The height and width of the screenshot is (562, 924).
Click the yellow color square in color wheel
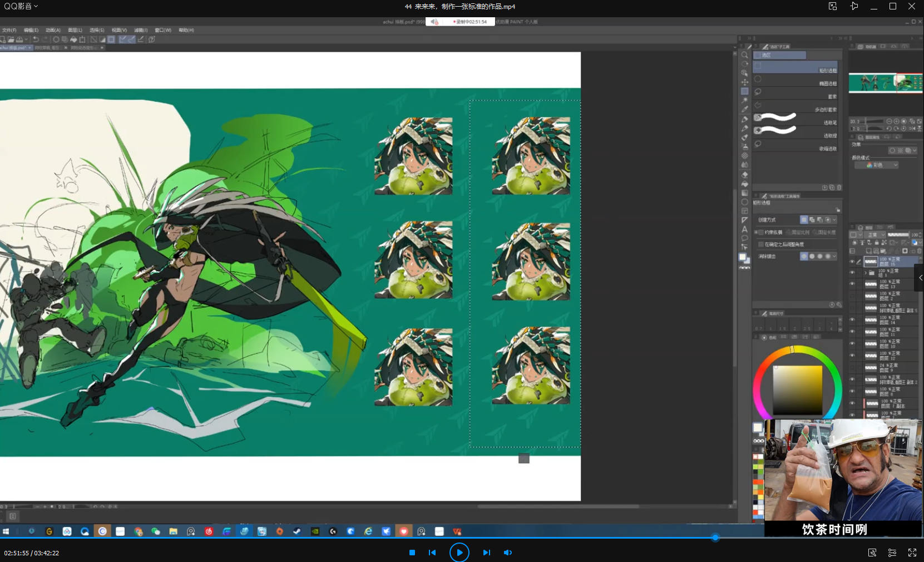pos(797,390)
